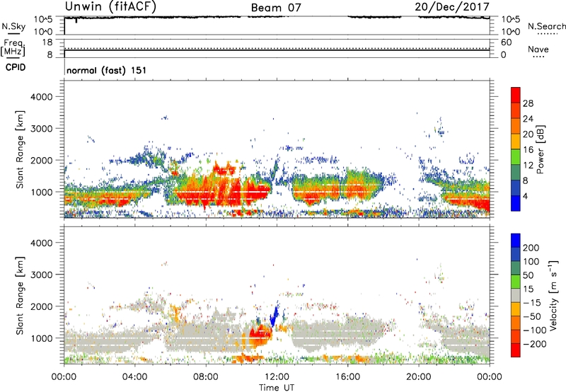Screen dimensions: 566x392
Task: Click the 'Velocity [m s-1]' color bar label
Action: pyautogui.click(x=553, y=295)
